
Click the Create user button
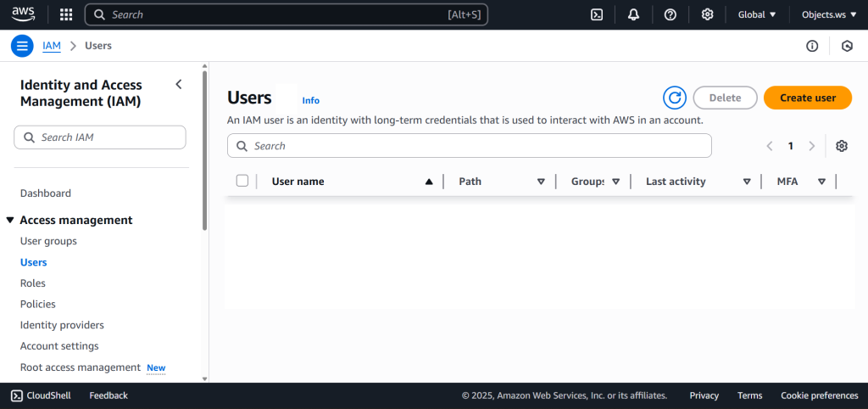807,98
